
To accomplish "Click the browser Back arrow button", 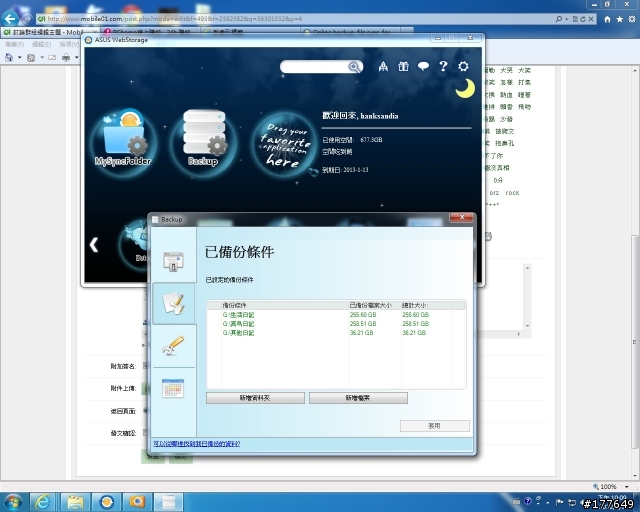I will tap(10, 18).
